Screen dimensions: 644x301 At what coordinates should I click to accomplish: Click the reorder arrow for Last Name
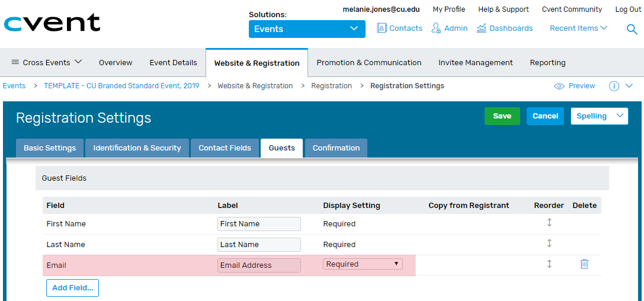point(549,243)
